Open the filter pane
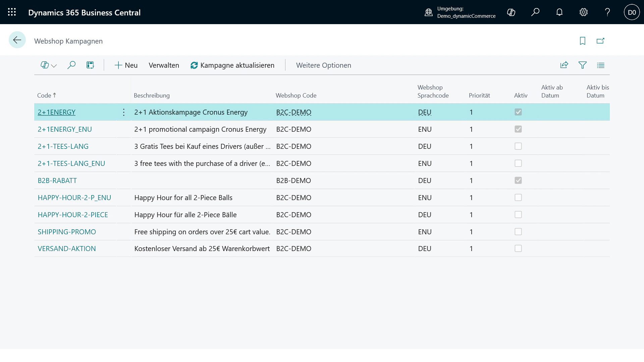The width and height of the screenshot is (644, 362). click(x=583, y=65)
